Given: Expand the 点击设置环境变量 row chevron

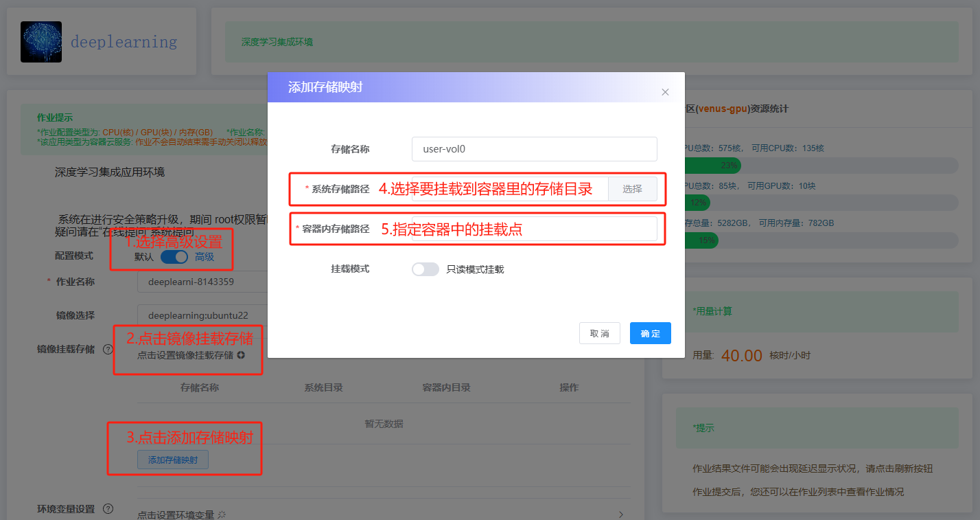Looking at the screenshot, I should pos(621,515).
